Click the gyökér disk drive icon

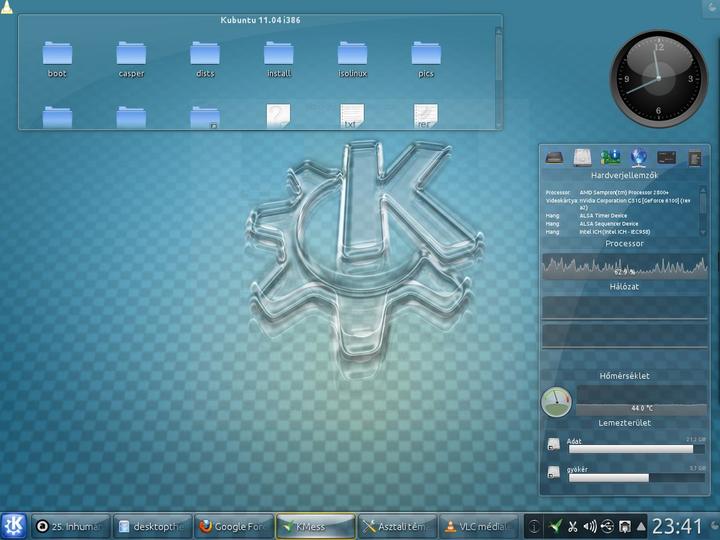[x=554, y=472]
